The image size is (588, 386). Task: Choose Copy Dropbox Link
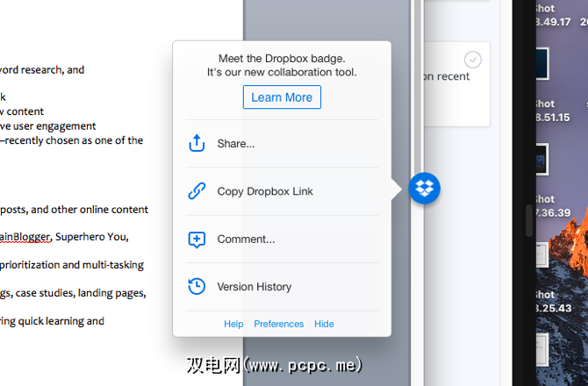(x=265, y=191)
